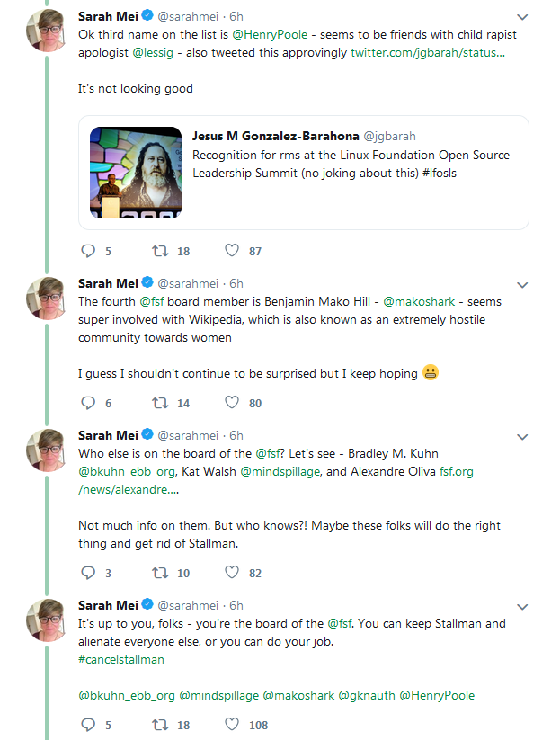Retweet the Wikipedia community tweet
The height and width of the screenshot is (740, 560).
160,403
